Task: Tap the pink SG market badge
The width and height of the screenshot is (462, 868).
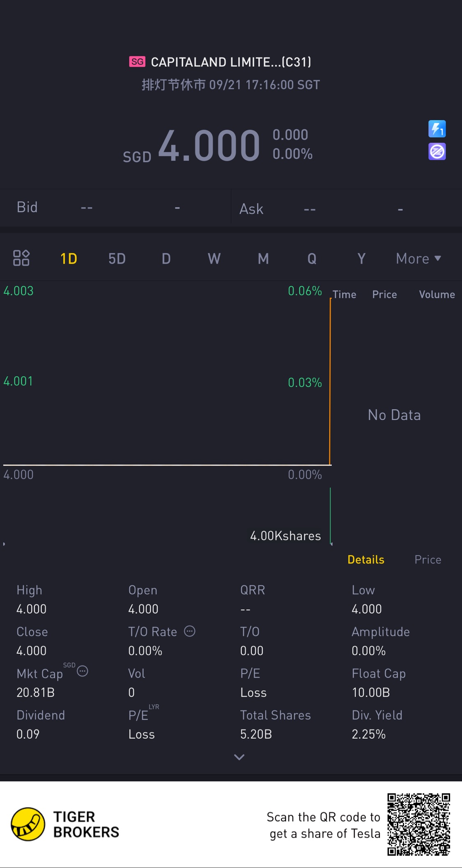Action: pyautogui.click(x=137, y=62)
